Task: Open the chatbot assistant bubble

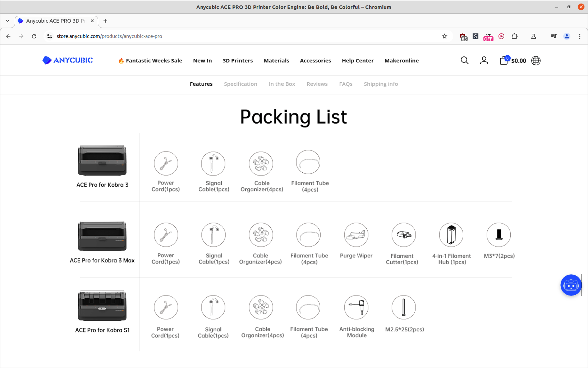Action: 571,285
